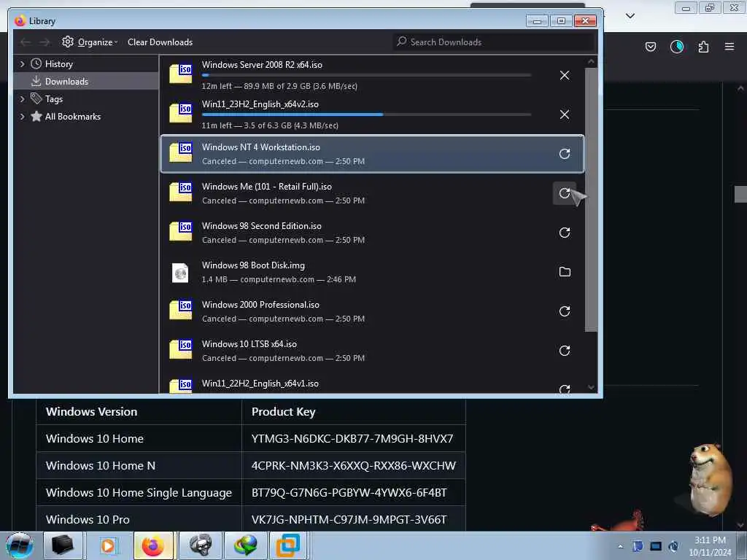Retry the Windows 98 Second Edition.iso download
Viewport: 747px width, 560px height.
tap(564, 233)
